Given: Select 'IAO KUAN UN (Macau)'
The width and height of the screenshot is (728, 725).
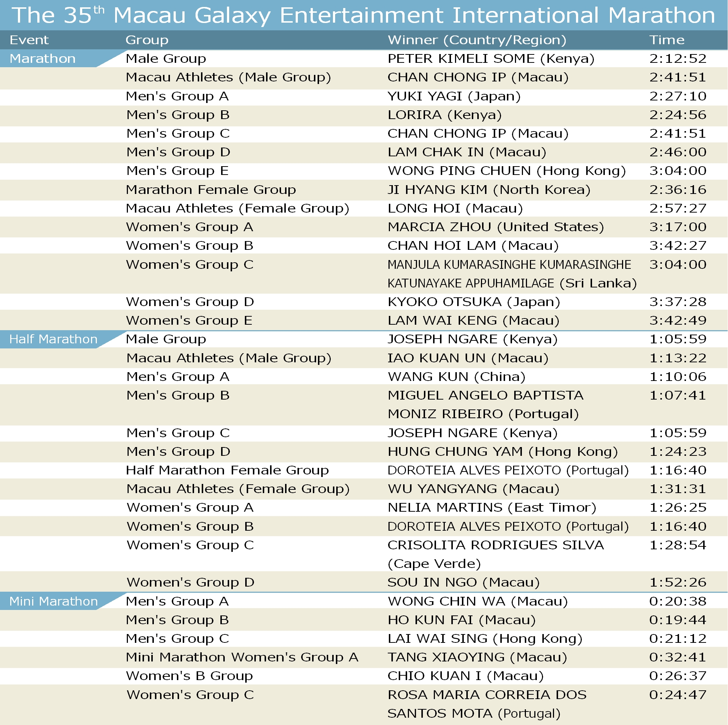Looking at the screenshot, I should click(468, 358).
